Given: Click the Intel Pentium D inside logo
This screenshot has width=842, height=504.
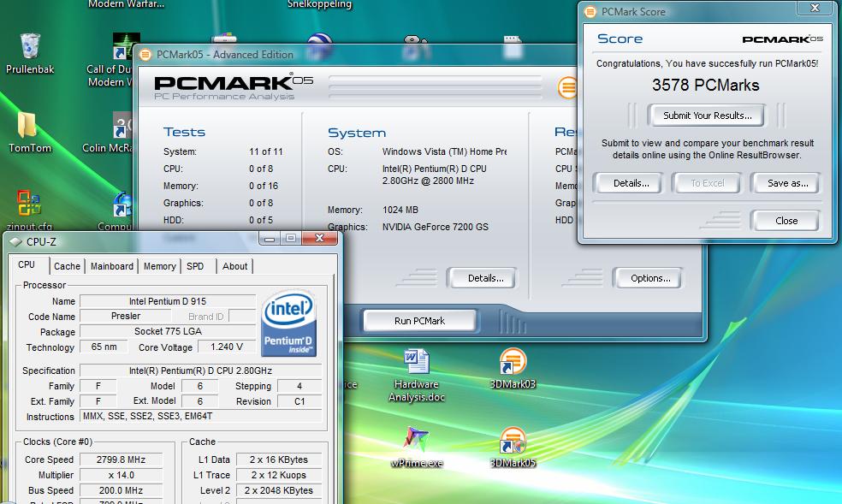Looking at the screenshot, I should 289,323.
